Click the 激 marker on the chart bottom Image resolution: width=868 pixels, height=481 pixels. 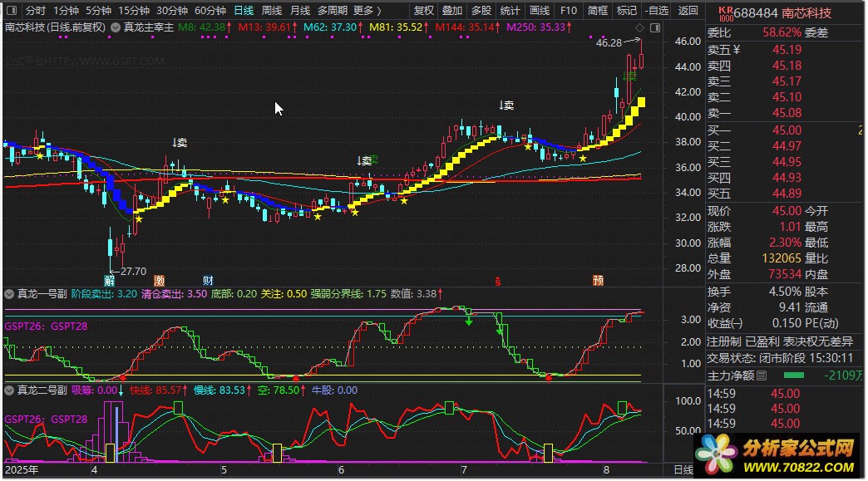click(159, 280)
